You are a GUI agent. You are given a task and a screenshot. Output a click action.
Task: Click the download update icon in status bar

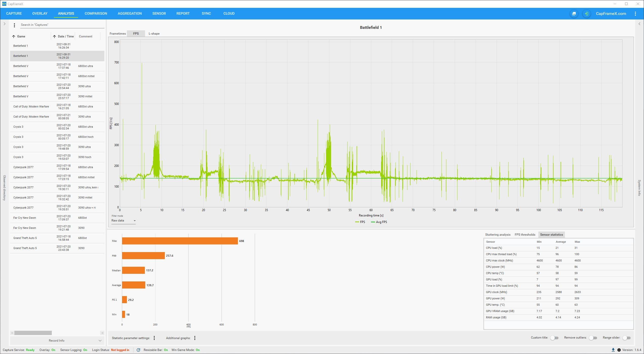[613, 350]
